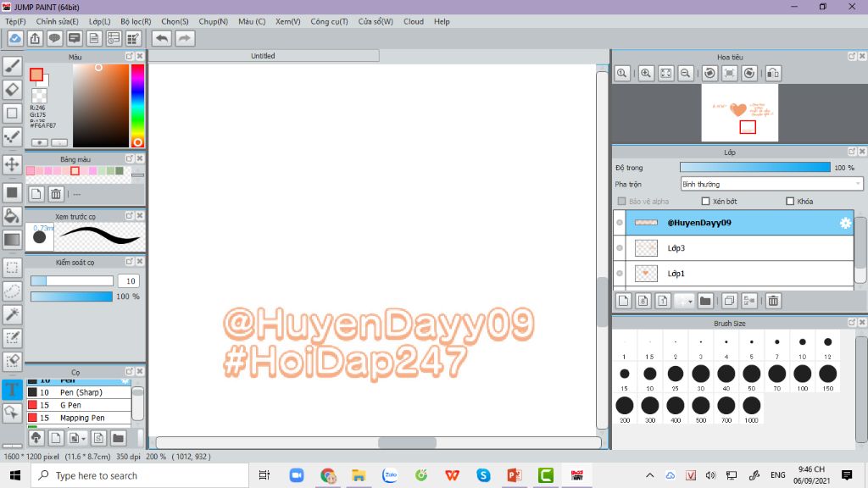Activate the rectangular Select tool
The width and height of the screenshot is (868, 488).
pyautogui.click(x=12, y=268)
